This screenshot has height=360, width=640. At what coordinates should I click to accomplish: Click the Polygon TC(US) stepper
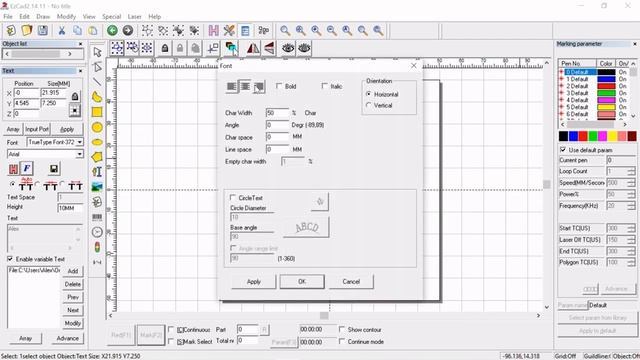click(x=631, y=262)
